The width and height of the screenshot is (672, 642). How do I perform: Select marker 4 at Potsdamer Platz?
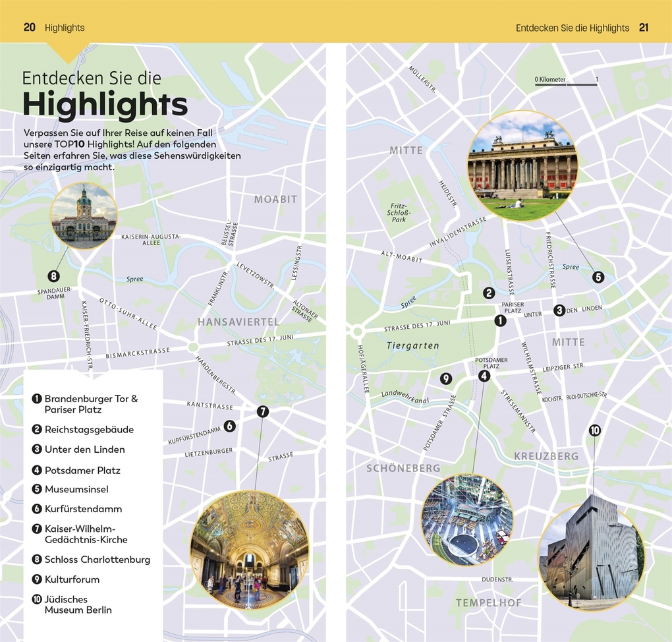coord(484,376)
